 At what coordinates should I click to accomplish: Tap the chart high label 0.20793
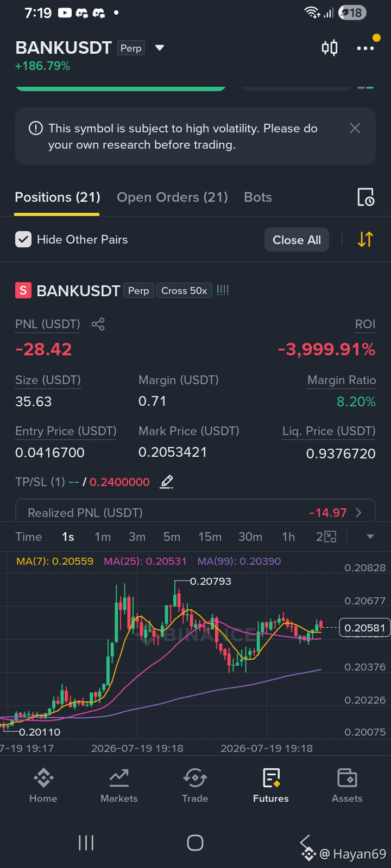tap(211, 582)
